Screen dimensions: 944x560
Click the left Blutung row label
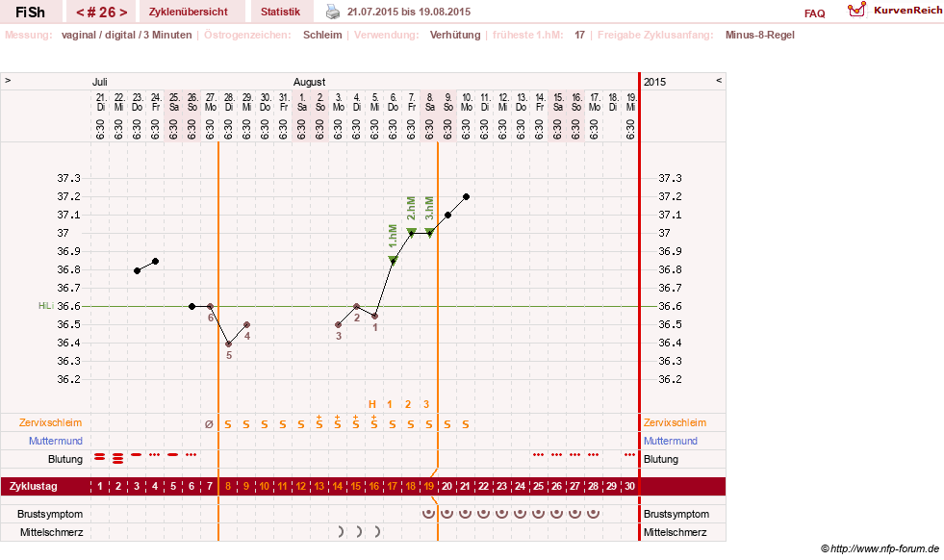pos(65,459)
